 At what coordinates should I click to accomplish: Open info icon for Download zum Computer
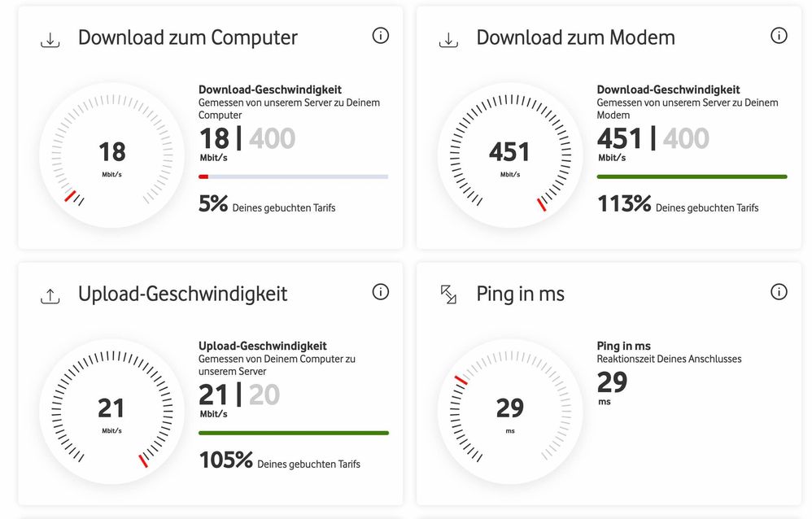[x=381, y=36]
